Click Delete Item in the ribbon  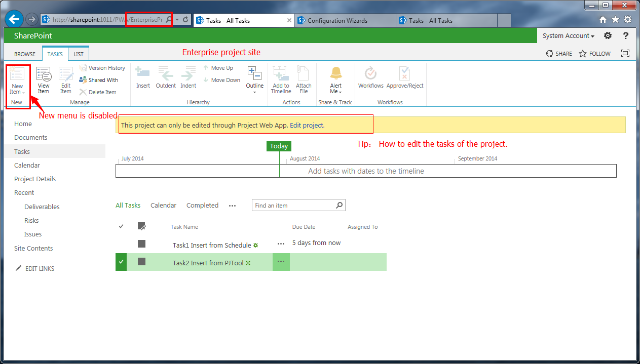[x=98, y=92]
